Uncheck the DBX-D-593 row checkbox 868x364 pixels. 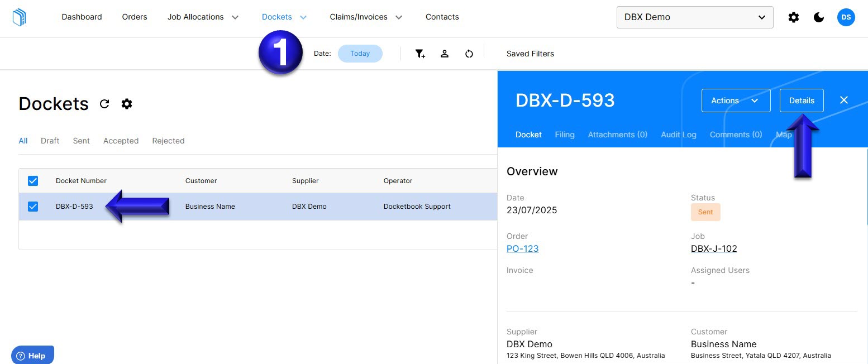[33, 207]
